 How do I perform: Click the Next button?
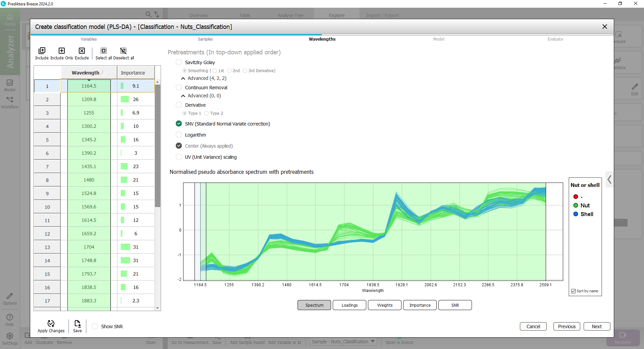596,327
